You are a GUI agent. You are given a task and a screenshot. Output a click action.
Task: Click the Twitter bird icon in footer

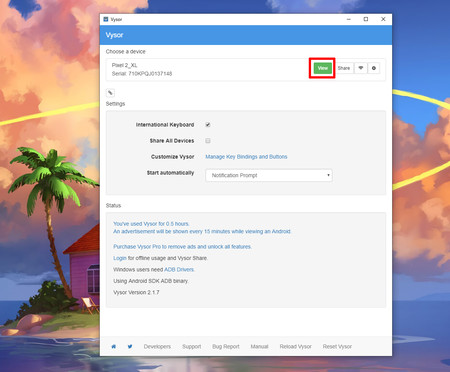click(130, 347)
